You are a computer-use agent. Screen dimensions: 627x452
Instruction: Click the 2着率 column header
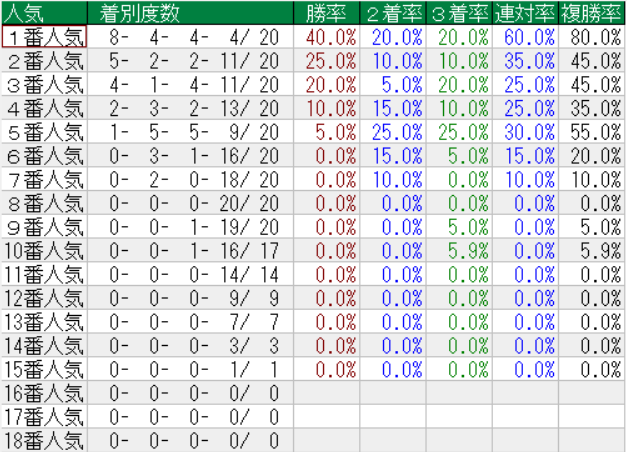[393, 13]
